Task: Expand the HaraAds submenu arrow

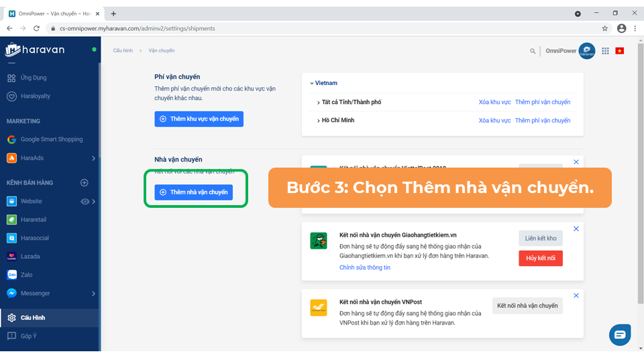Action: pos(93,158)
